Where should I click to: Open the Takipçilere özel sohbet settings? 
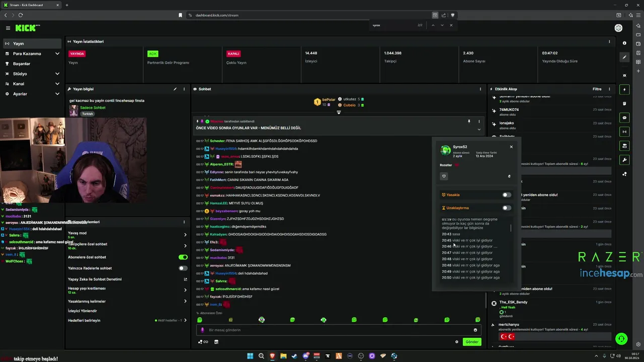(x=127, y=246)
